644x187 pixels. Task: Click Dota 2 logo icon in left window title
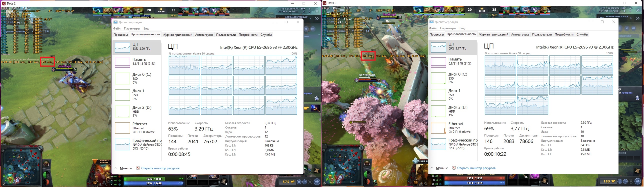pyautogui.click(x=3, y=3)
